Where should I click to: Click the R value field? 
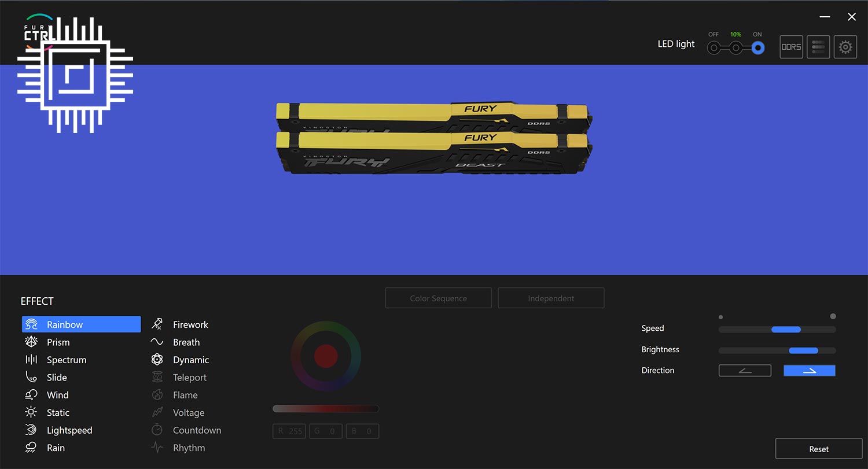pyautogui.click(x=289, y=431)
